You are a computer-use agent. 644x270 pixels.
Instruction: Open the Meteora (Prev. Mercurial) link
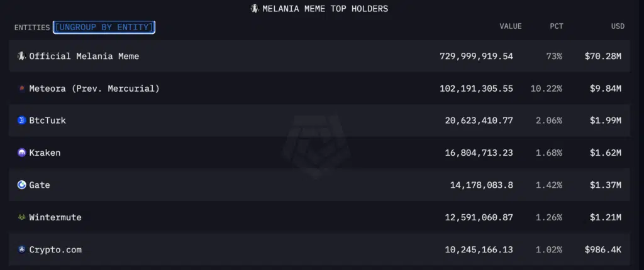click(94, 89)
